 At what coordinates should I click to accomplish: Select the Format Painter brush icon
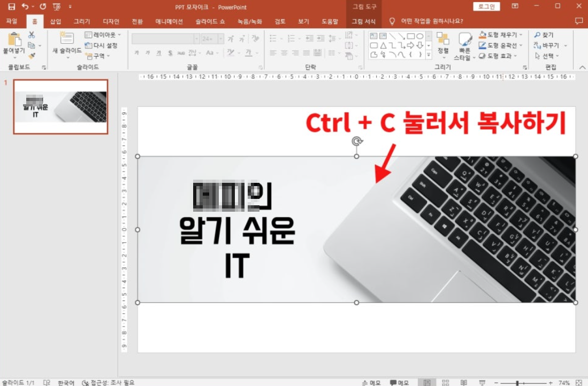point(32,56)
